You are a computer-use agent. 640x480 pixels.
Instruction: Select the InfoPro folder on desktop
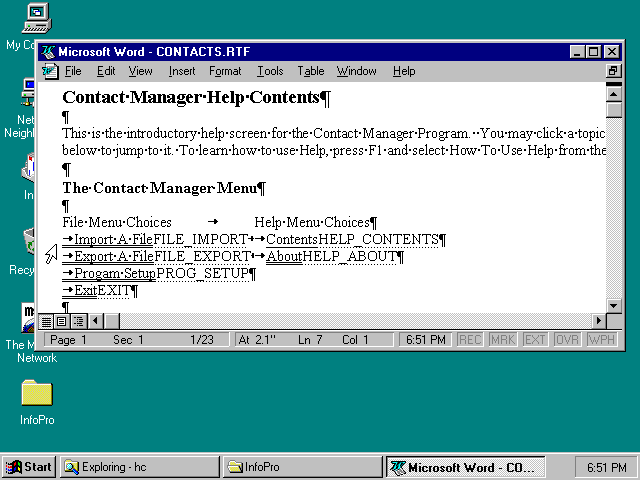pos(37,393)
